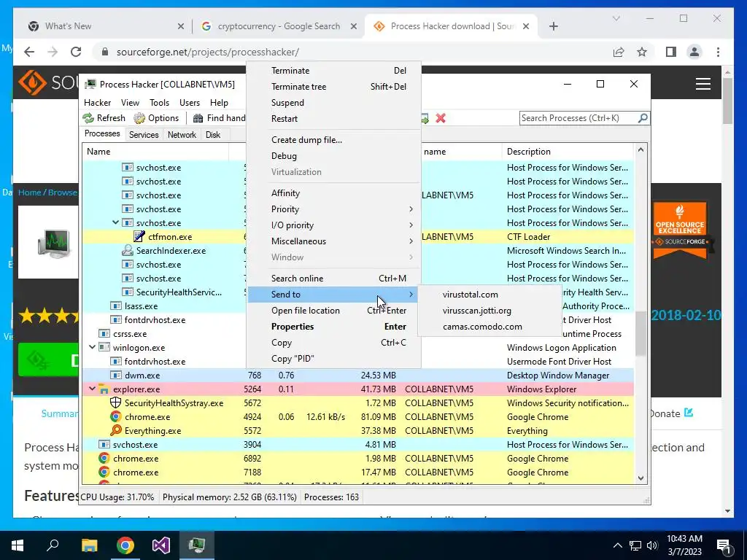
Task: Open a new browser tab
Action: (553, 27)
